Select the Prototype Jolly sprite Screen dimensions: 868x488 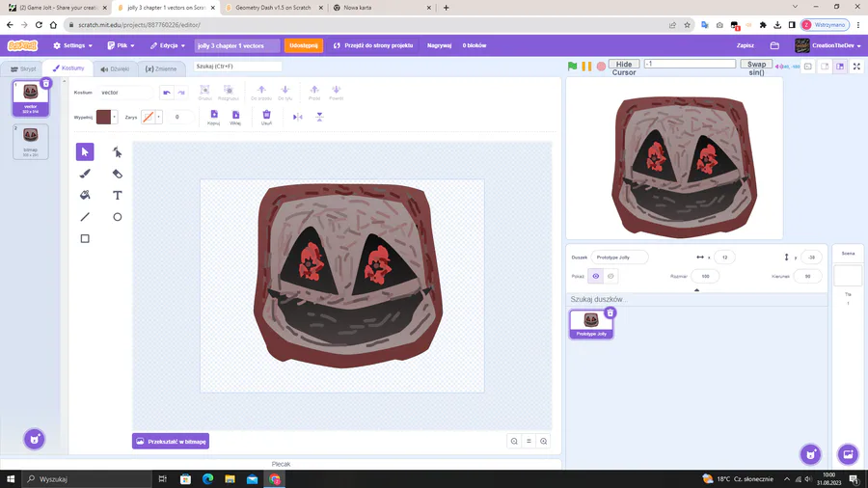(x=591, y=324)
